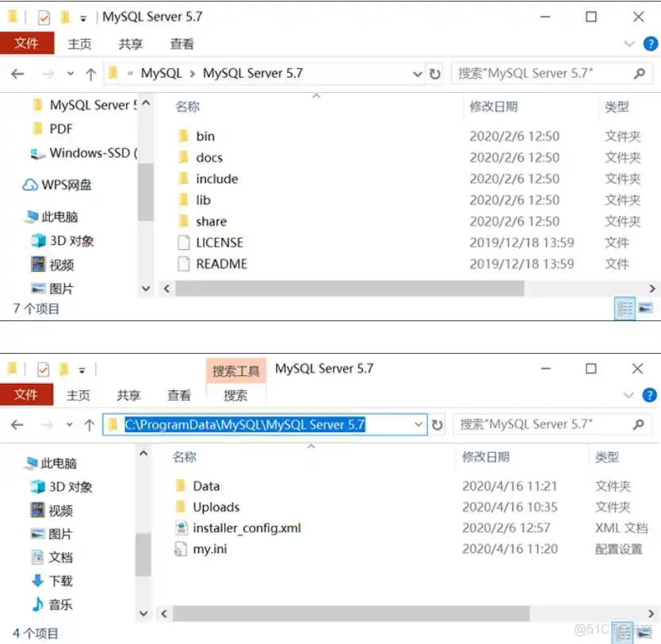Click the search magnifier in bottom window
The height and width of the screenshot is (644, 661).
pos(639,424)
